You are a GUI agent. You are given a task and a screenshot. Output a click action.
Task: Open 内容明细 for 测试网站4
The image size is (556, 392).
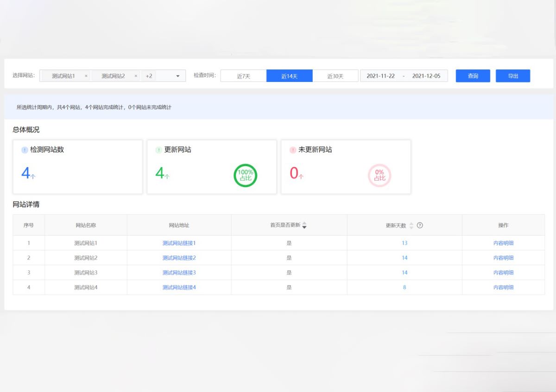pyautogui.click(x=503, y=287)
